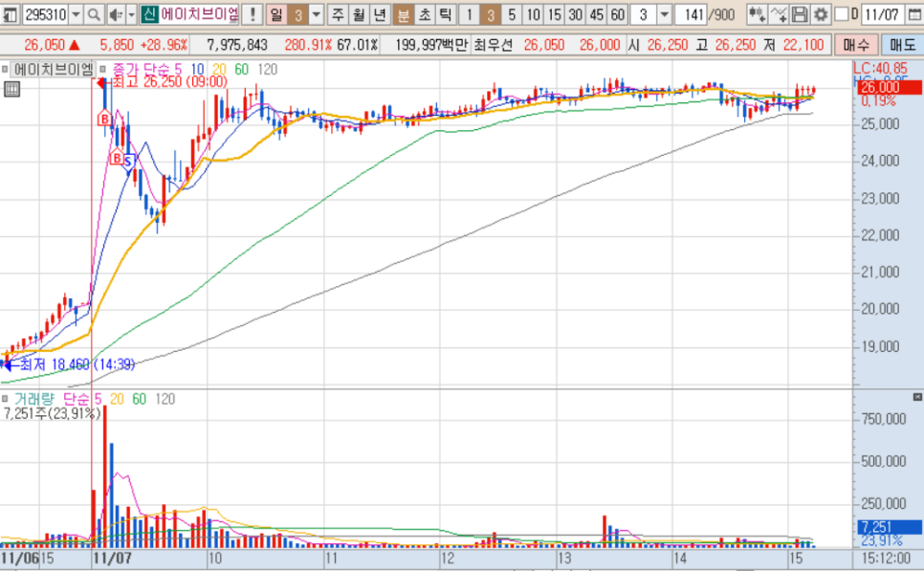This screenshot has height=571, width=924.
Task: Click the add candlestick chart icon
Action: [758, 14]
